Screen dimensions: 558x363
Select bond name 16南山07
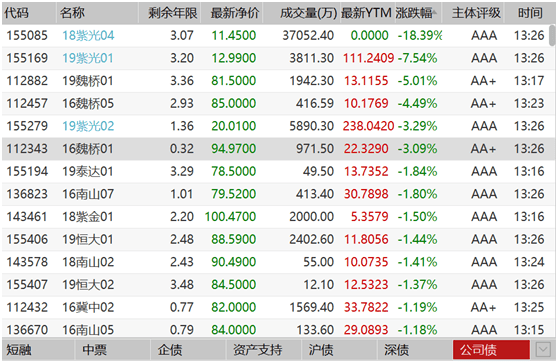(x=88, y=194)
